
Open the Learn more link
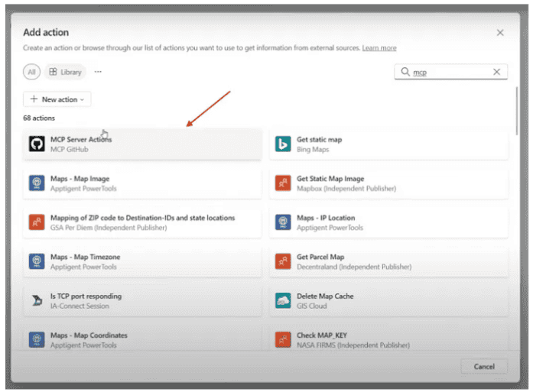380,48
